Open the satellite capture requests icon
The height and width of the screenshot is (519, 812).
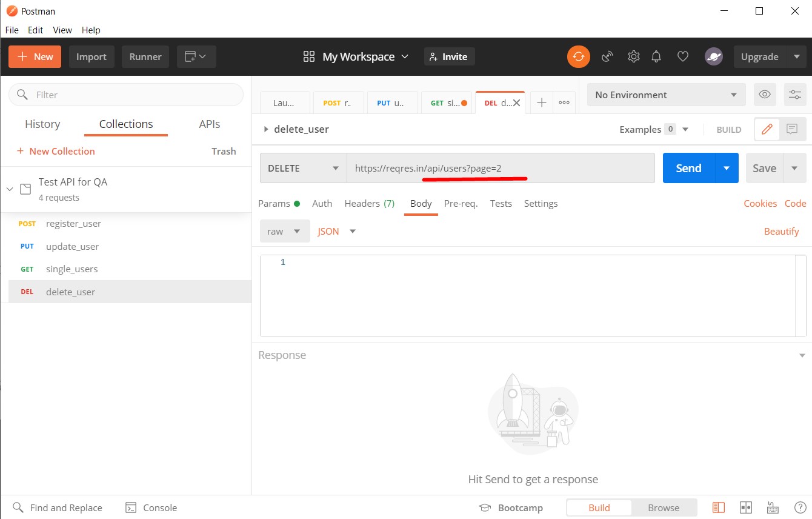click(607, 56)
